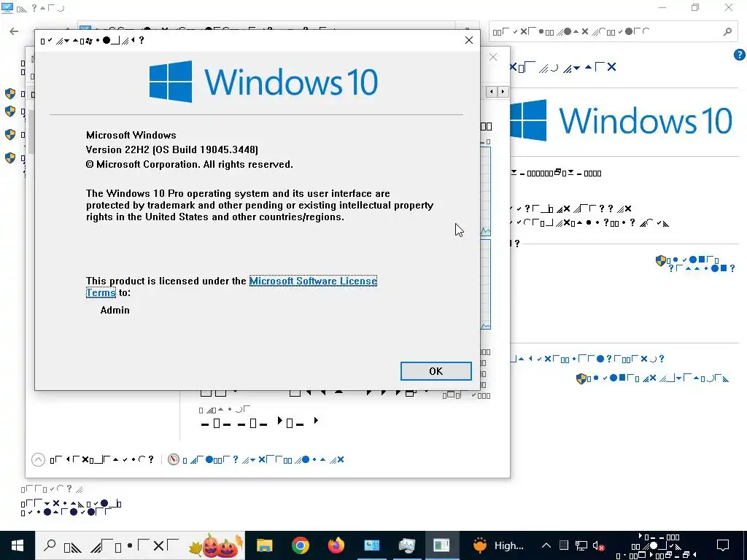Image resolution: width=747 pixels, height=560 pixels.
Task: Click the licensed user name "Admin"
Action: click(x=115, y=310)
